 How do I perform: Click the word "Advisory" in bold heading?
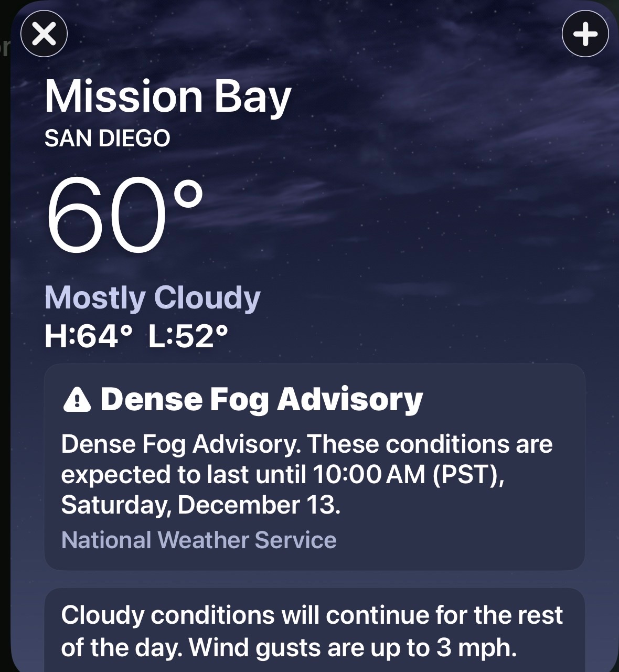pos(349,400)
